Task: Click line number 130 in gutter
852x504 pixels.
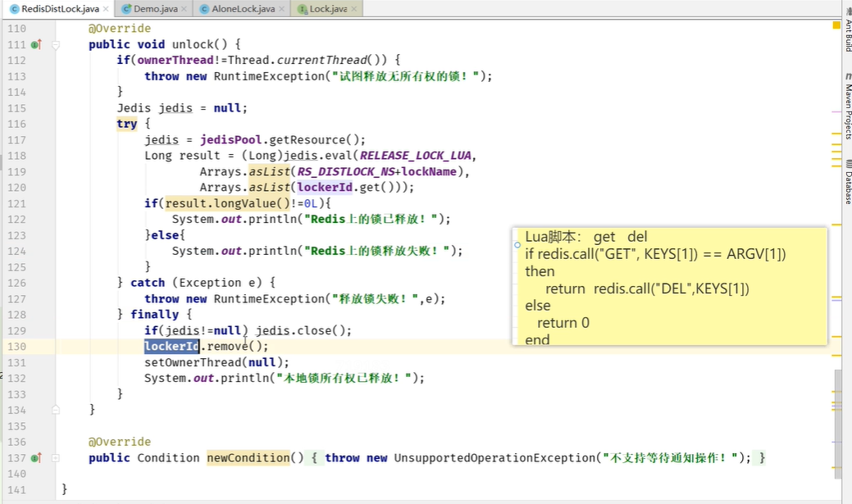Action: coord(16,347)
